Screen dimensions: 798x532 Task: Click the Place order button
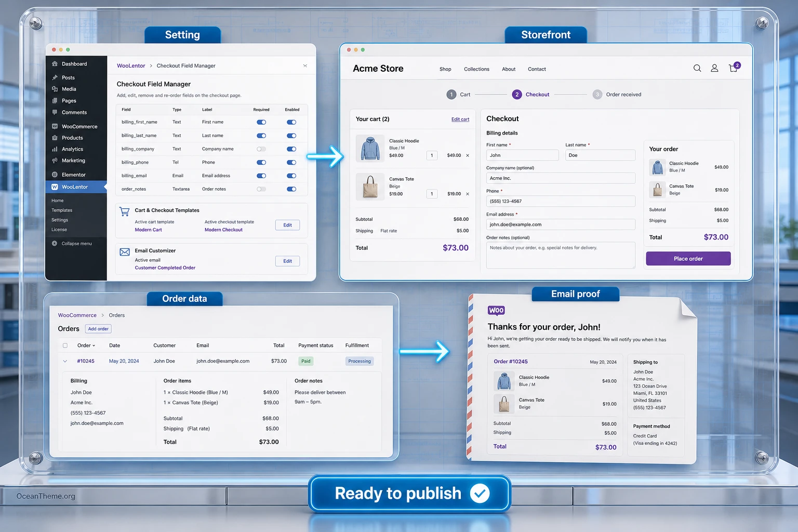[688, 259]
